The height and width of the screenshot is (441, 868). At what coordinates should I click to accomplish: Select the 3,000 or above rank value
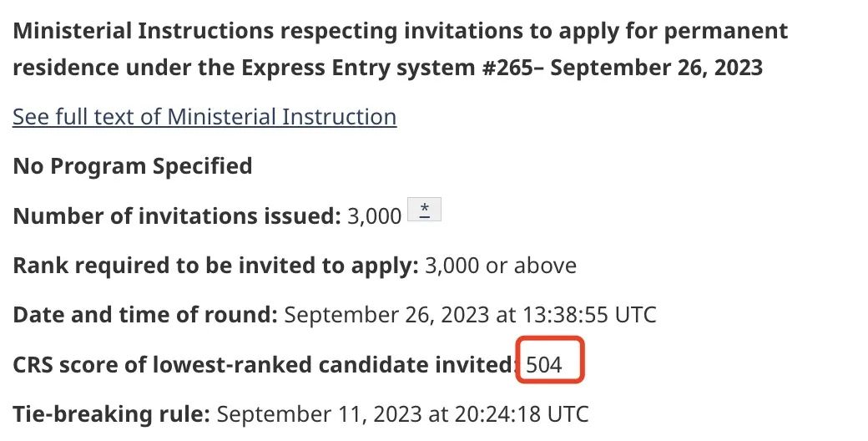point(501,266)
